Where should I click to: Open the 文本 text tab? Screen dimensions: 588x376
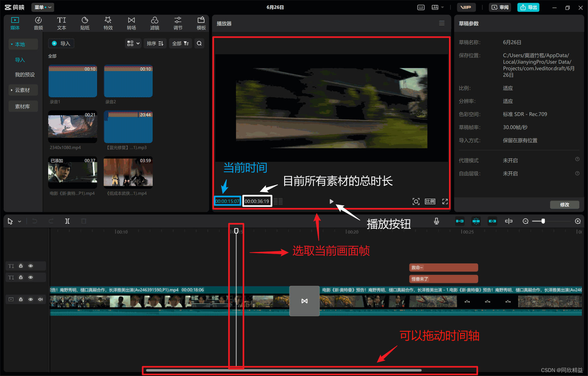62,23
